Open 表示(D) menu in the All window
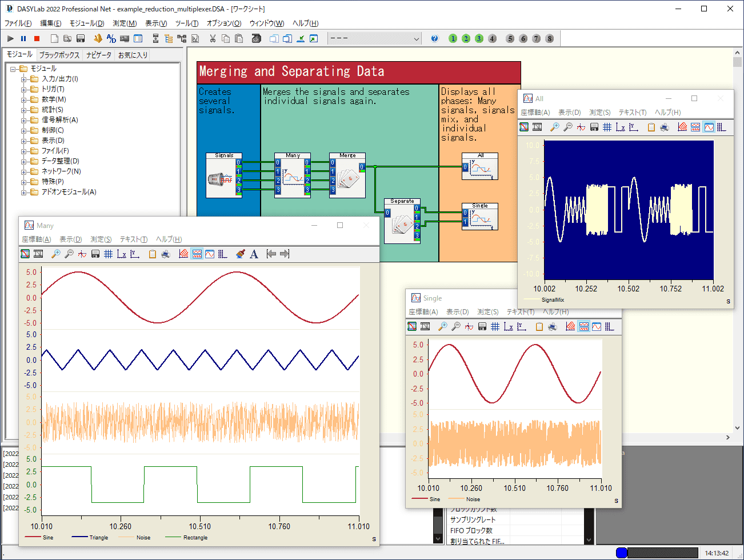The width and height of the screenshot is (744, 560). tap(570, 113)
